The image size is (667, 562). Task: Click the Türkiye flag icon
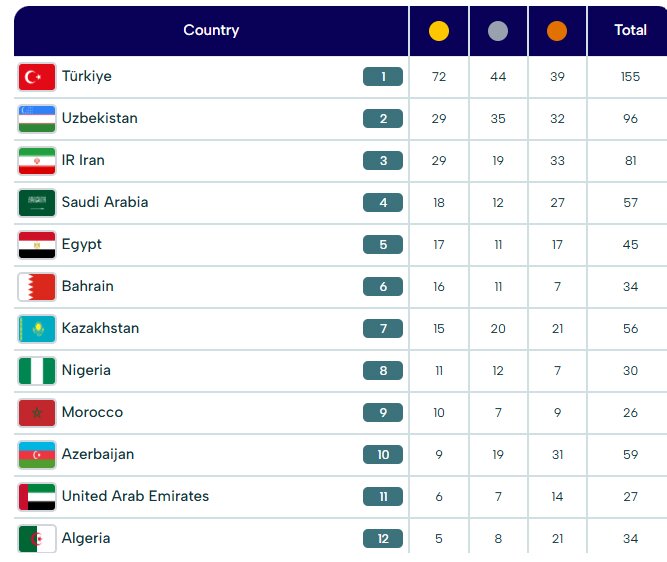[x=37, y=77]
